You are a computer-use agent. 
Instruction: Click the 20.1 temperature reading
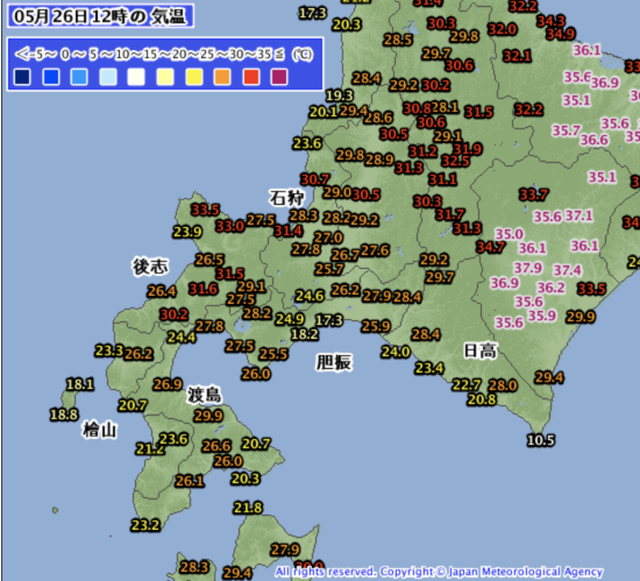(x=323, y=111)
